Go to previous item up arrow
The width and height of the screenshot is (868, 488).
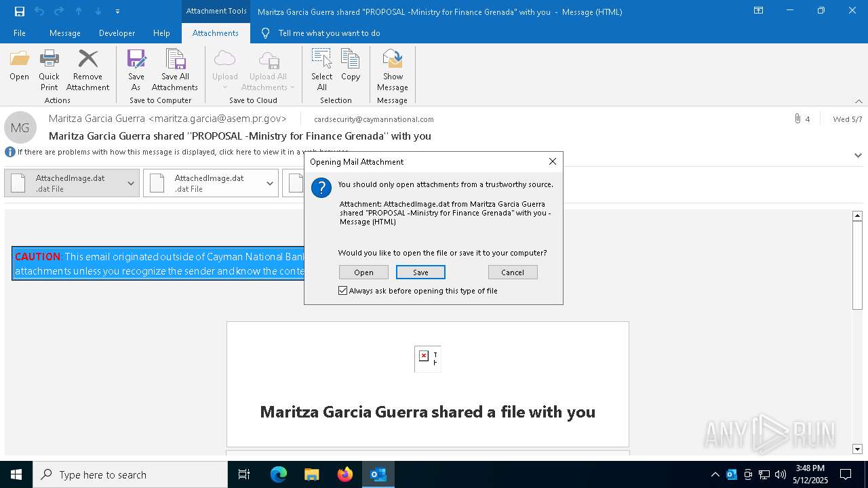(x=79, y=11)
